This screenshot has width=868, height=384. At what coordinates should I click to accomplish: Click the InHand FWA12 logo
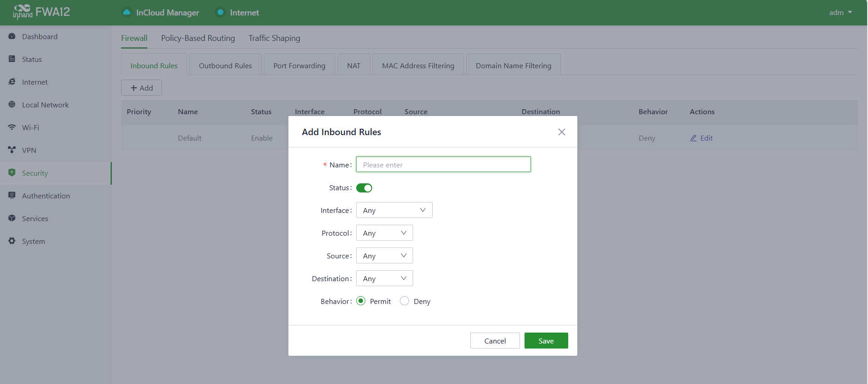pos(41,12)
